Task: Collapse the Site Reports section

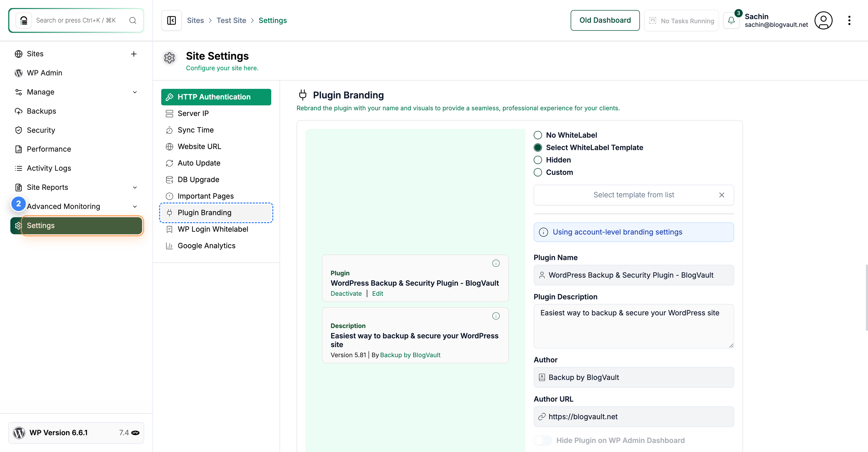Action: click(x=135, y=187)
